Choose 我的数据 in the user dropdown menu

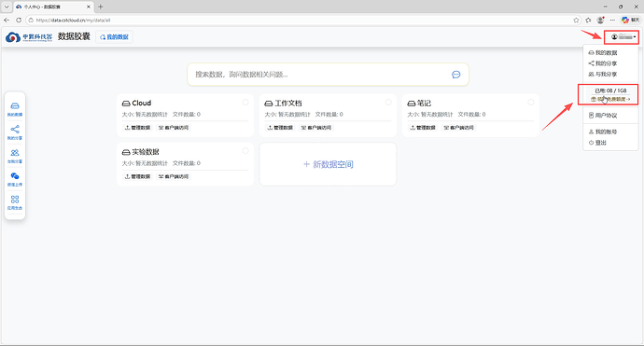(x=603, y=52)
